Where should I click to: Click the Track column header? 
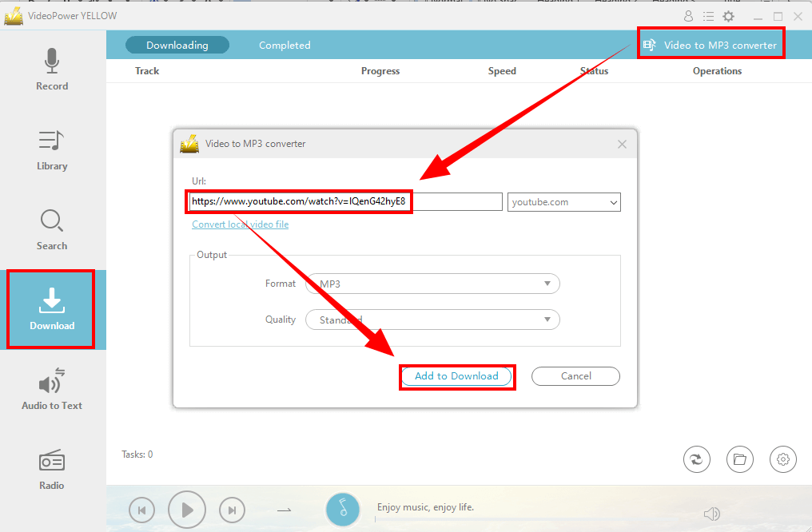pyautogui.click(x=147, y=71)
